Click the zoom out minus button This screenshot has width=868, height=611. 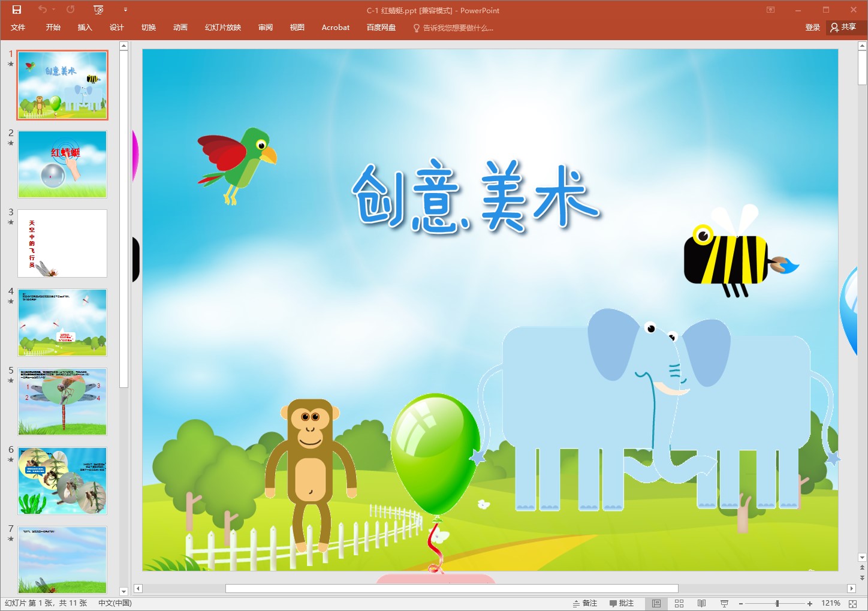pyautogui.click(x=741, y=603)
